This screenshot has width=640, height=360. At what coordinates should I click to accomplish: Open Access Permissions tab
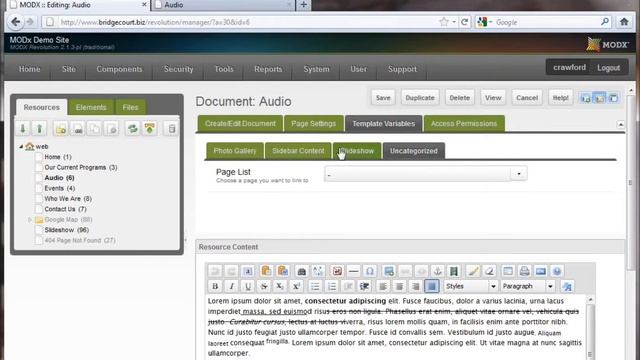(x=464, y=124)
